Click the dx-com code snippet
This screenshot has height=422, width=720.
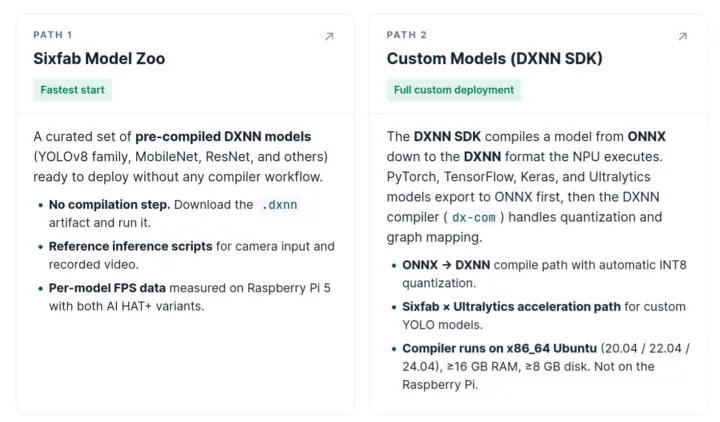pyautogui.click(x=473, y=217)
